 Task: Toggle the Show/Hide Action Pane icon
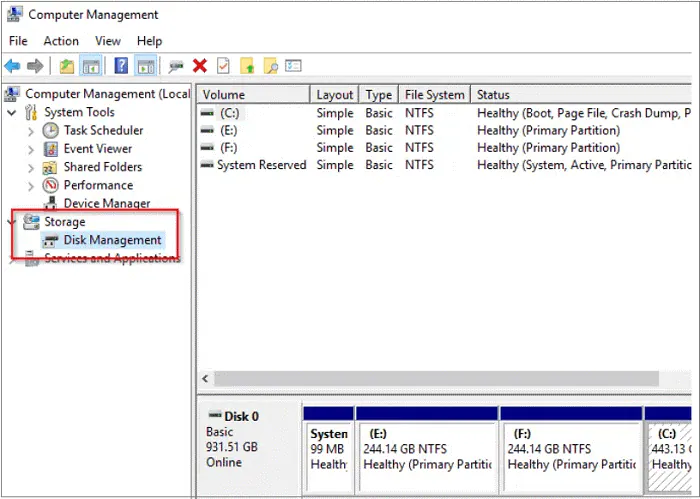146,67
